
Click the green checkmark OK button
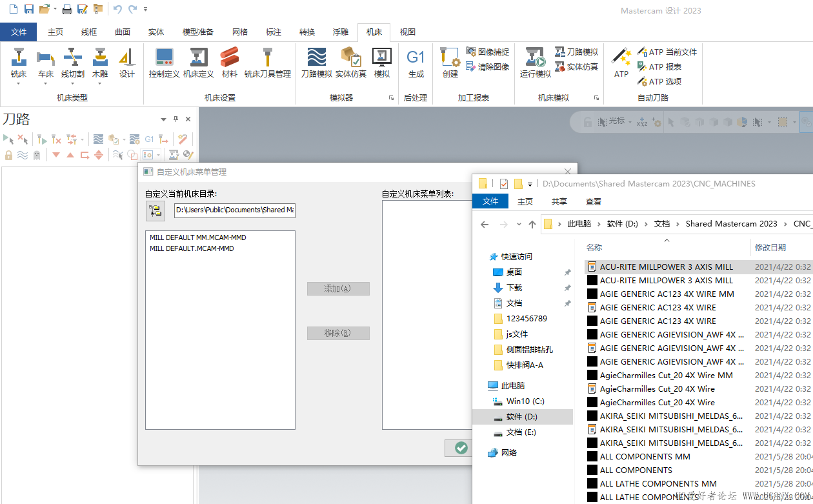(x=461, y=448)
